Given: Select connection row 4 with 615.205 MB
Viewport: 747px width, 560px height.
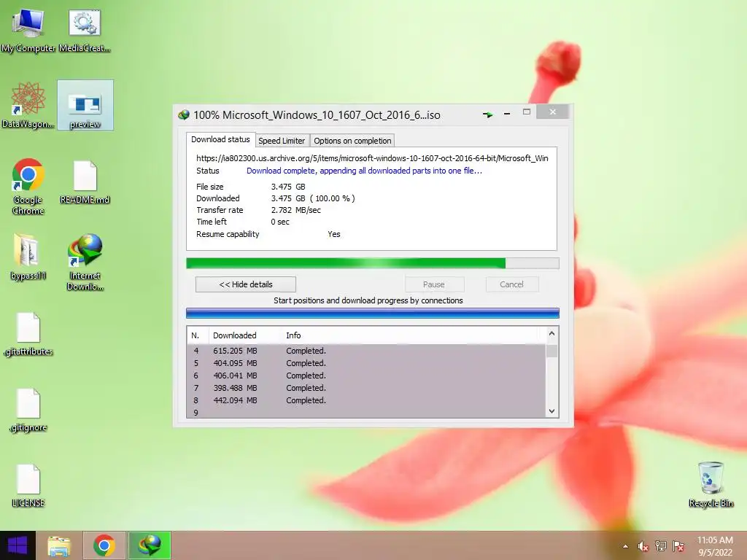Looking at the screenshot, I should 366,351.
